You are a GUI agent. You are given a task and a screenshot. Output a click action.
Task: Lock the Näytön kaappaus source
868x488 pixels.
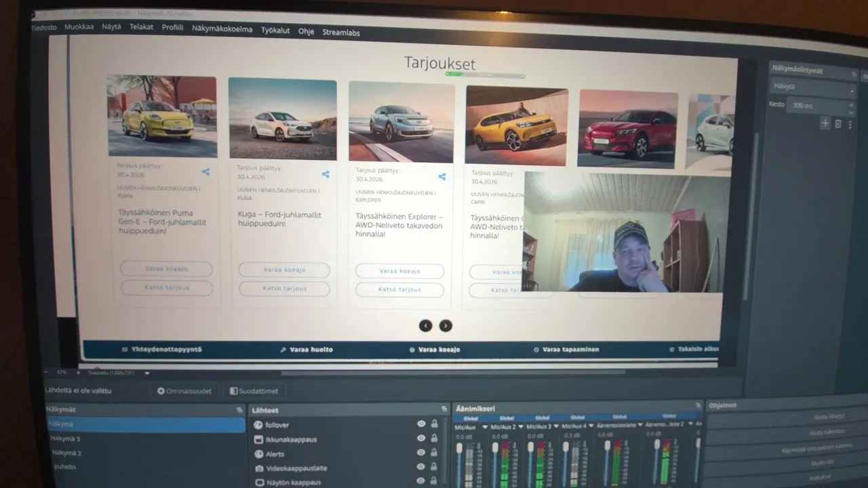(x=435, y=481)
